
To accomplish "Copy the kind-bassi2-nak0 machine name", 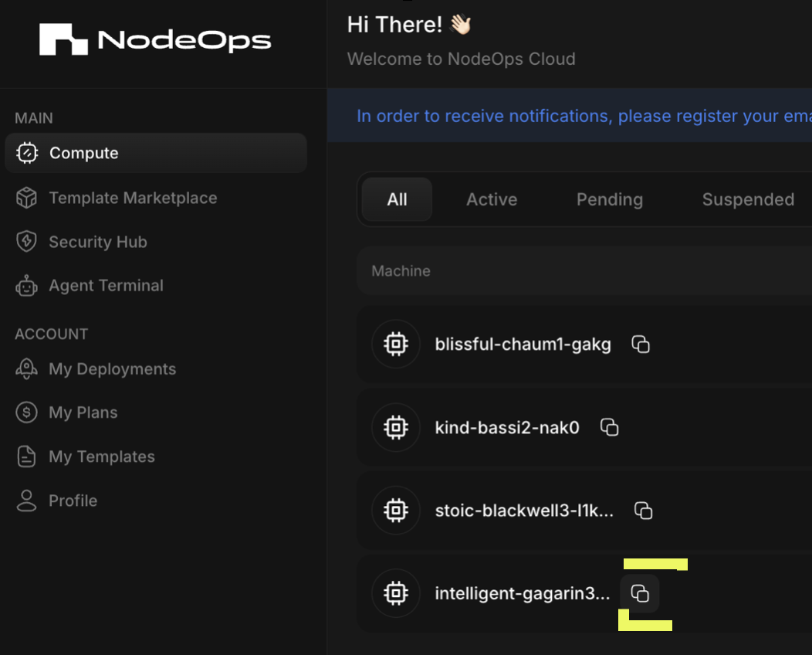I will pyautogui.click(x=609, y=426).
